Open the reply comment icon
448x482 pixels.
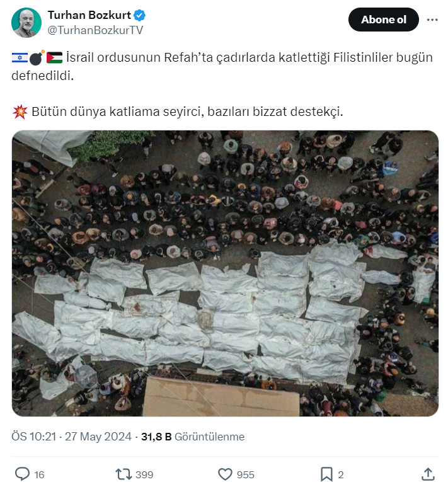(23, 474)
